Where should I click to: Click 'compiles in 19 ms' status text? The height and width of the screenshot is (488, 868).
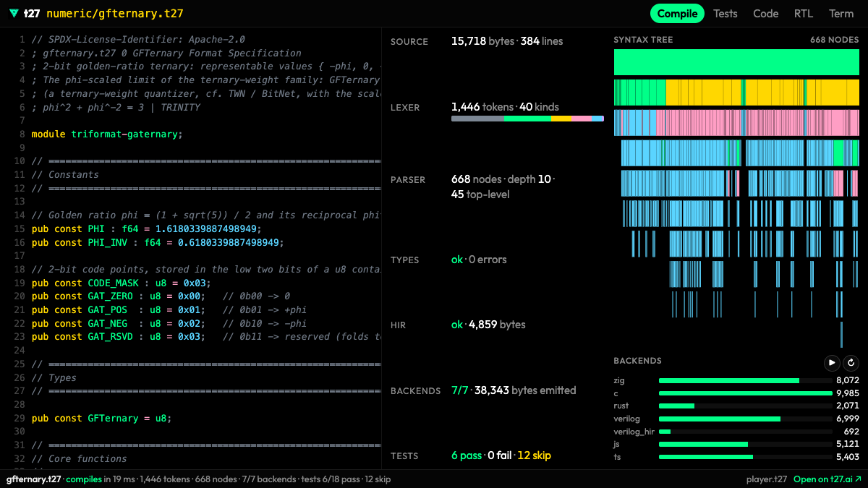[x=100, y=479]
